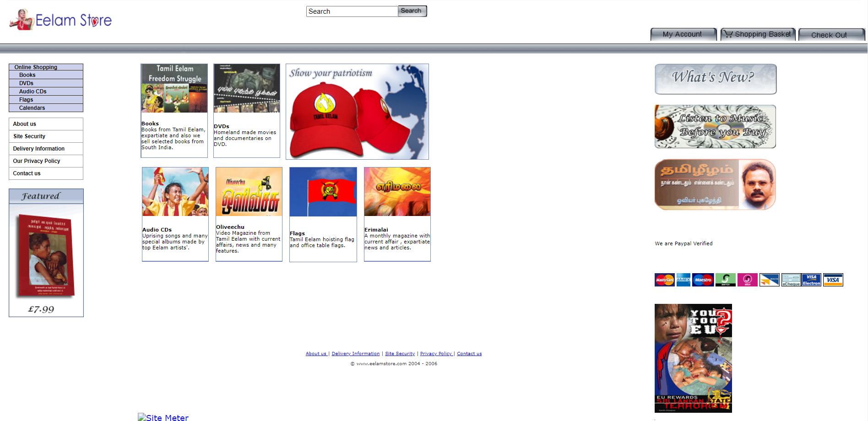Click the Search button
The height and width of the screenshot is (421, 868).
click(412, 11)
